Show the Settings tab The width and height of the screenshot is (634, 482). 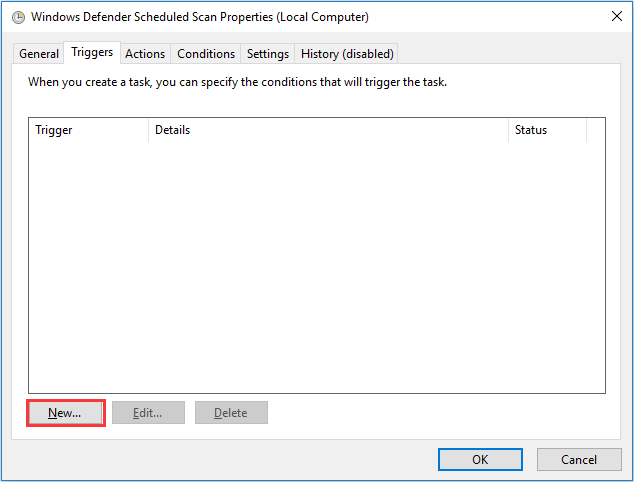268,54
